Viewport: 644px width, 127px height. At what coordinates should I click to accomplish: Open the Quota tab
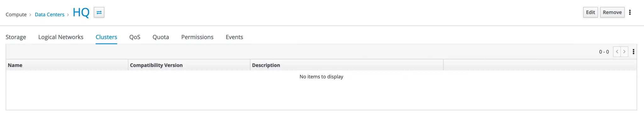[x=161, y=37]
